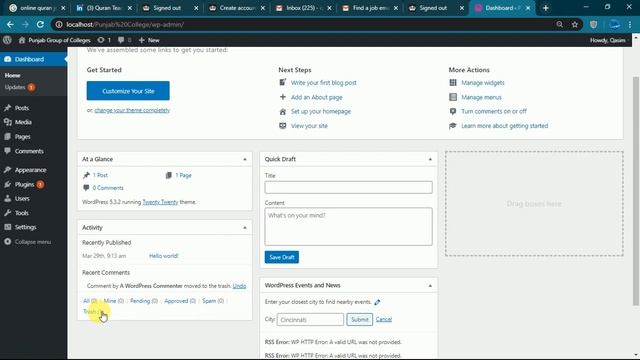Click Learn more about getting started
Viewport: 640px width, 360px height.
(x=504, y=126)
